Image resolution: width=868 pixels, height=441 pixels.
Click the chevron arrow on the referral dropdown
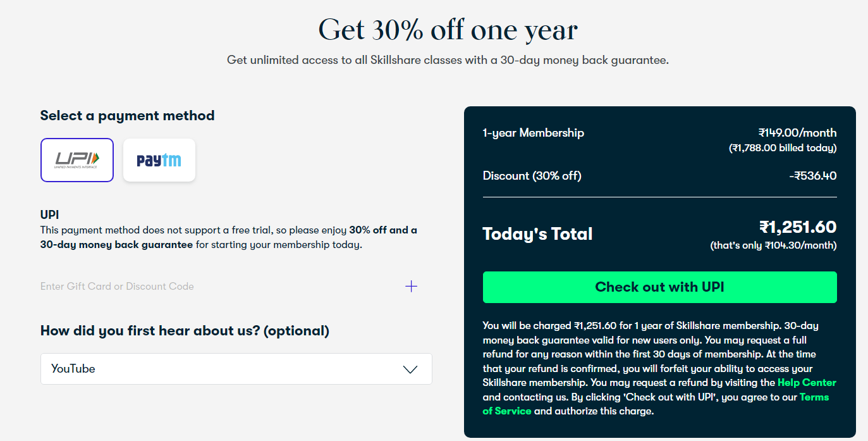tap(410, 370)
